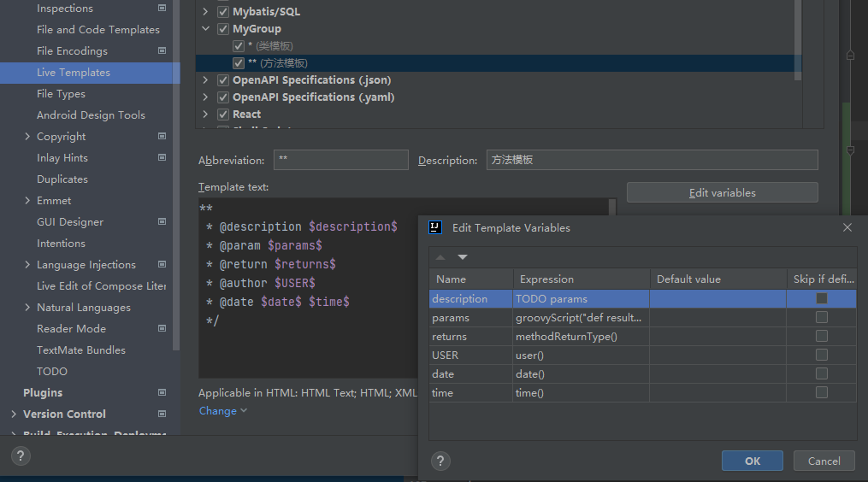This screenshot has height=482, width=868.
Task: Toggle OpenAPI Specifications (.yaml) checkbox
Action: pos(223,97)
